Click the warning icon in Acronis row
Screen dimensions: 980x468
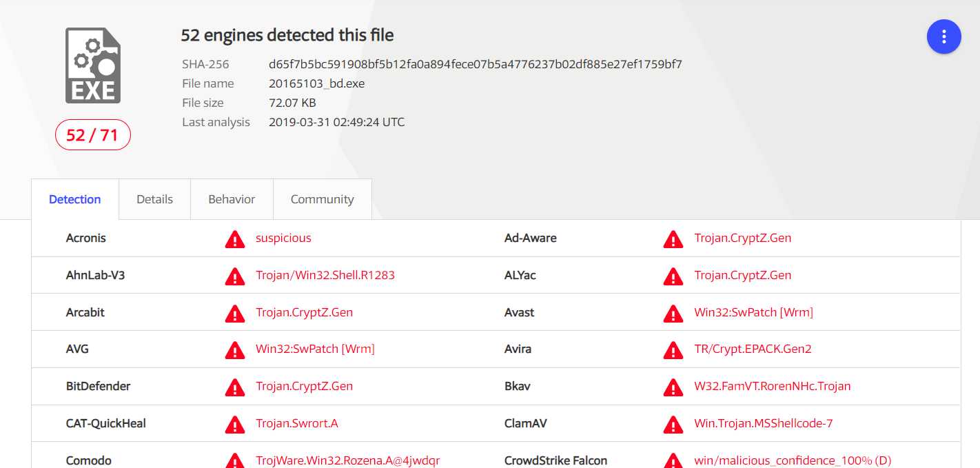pyautogui.click(x=235, y=239)
